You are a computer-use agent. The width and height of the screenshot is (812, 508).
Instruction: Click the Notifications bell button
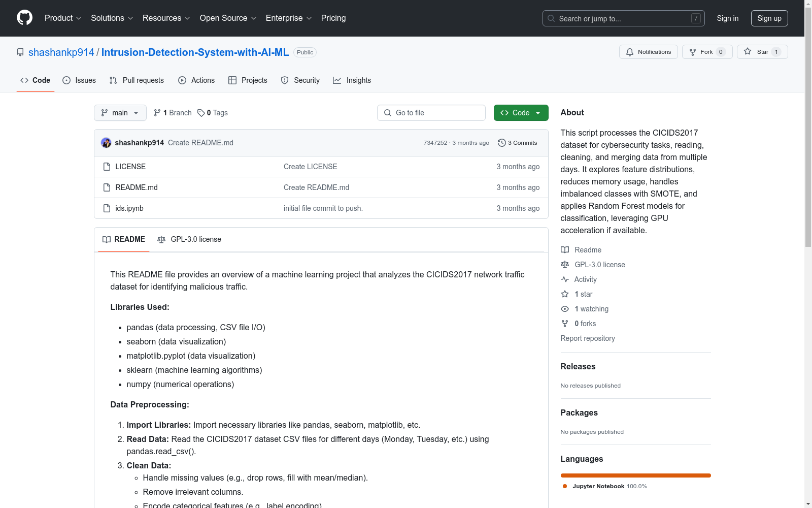point(648,52)
